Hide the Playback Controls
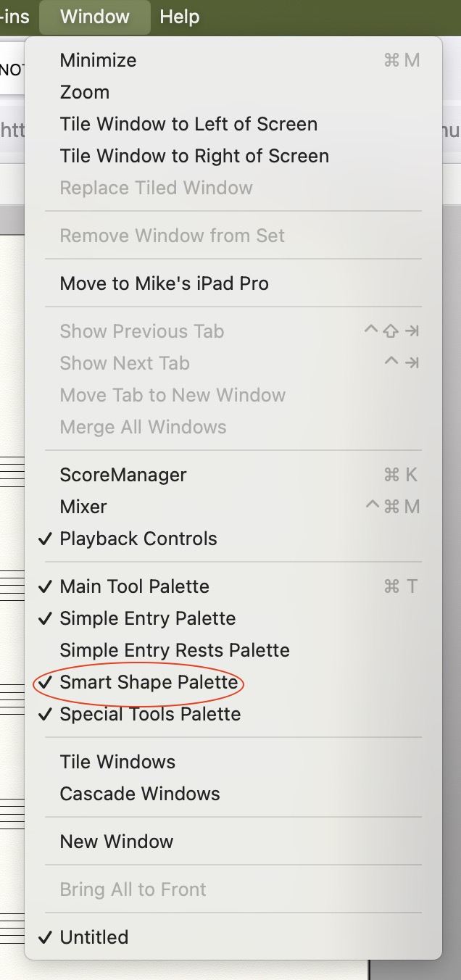461x980 pixels. tap(138, 539)
